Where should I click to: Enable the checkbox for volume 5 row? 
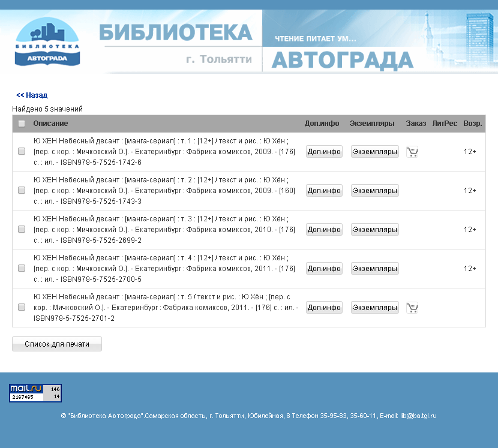[x=22, y=308]
